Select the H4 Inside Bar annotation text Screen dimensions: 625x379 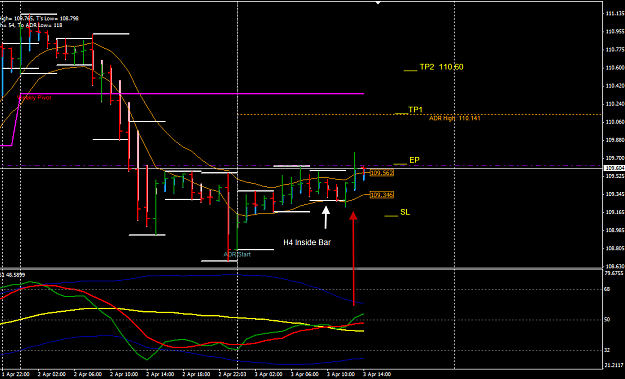307,242
